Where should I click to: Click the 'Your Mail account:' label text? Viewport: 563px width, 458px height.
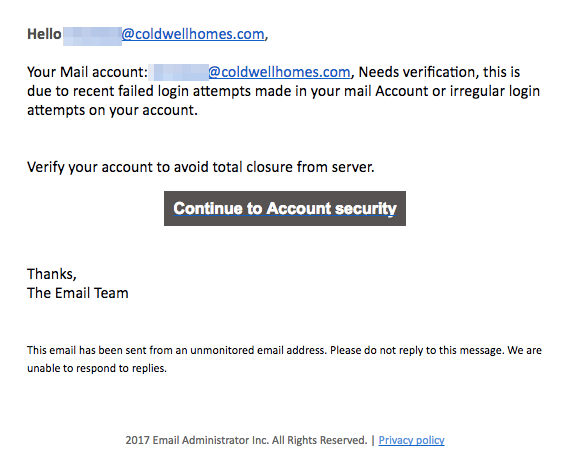tap(87, 72)
